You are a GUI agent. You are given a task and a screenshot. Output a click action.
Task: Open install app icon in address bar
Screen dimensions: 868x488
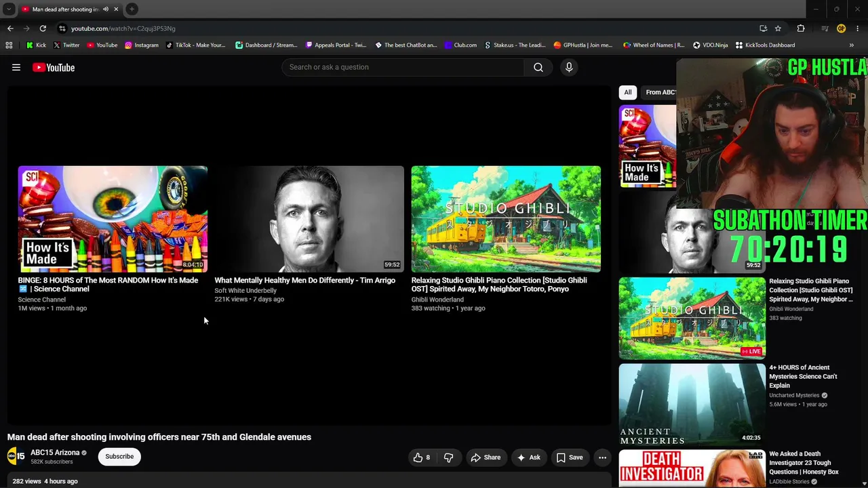pyautogui.click(x=763, y=28)
